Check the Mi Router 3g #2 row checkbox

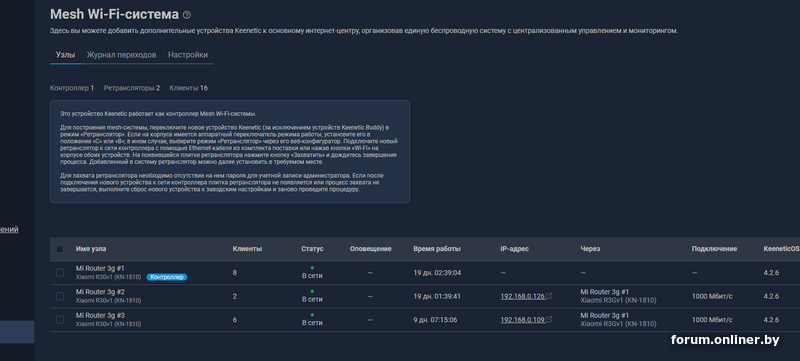tap(60, 296)
